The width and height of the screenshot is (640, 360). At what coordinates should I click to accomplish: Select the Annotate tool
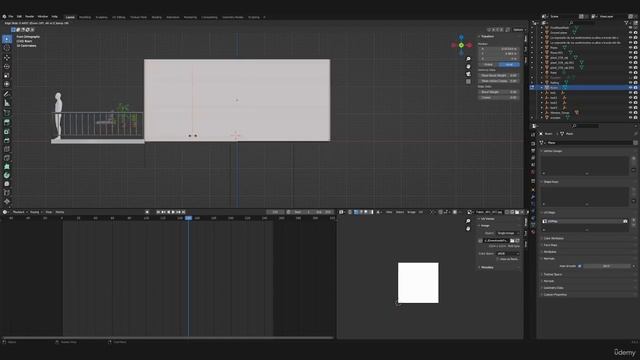[7, 94]
